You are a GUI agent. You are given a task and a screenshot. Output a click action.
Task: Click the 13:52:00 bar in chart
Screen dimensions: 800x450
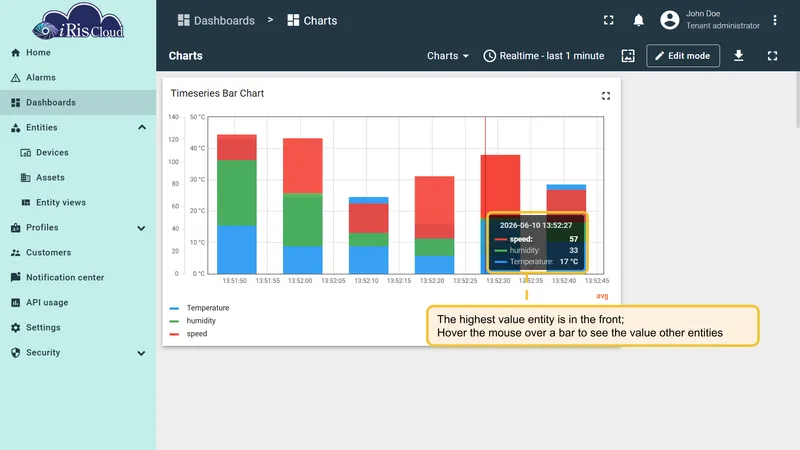tap(303, 206)
